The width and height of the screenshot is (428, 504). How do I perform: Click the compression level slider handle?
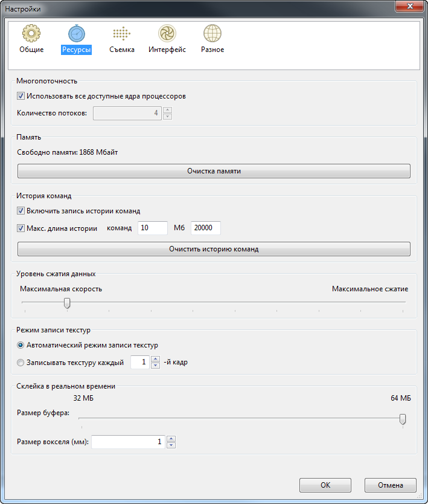coord(67,303)
